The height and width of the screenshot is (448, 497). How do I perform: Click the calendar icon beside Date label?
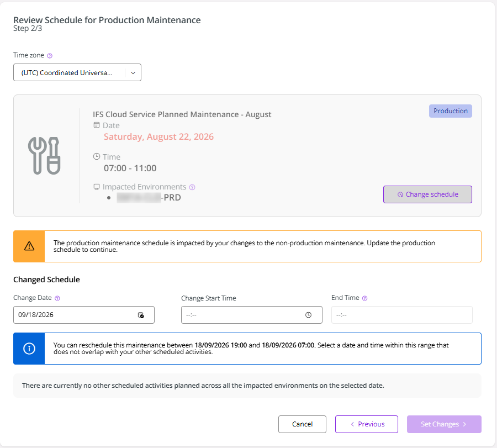tap(97, 125)
